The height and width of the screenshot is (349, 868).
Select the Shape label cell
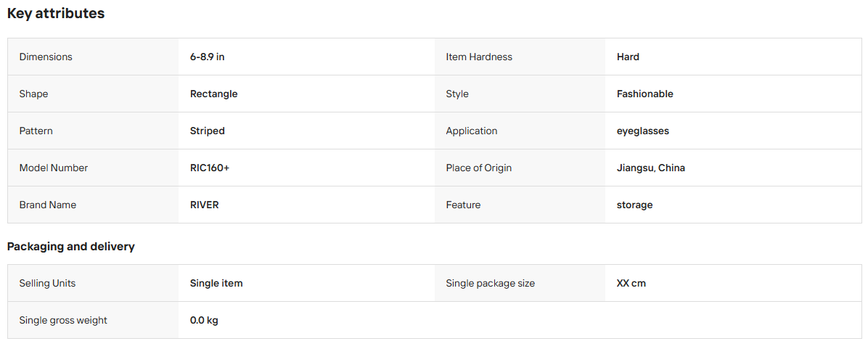click(x=93, y=94)
